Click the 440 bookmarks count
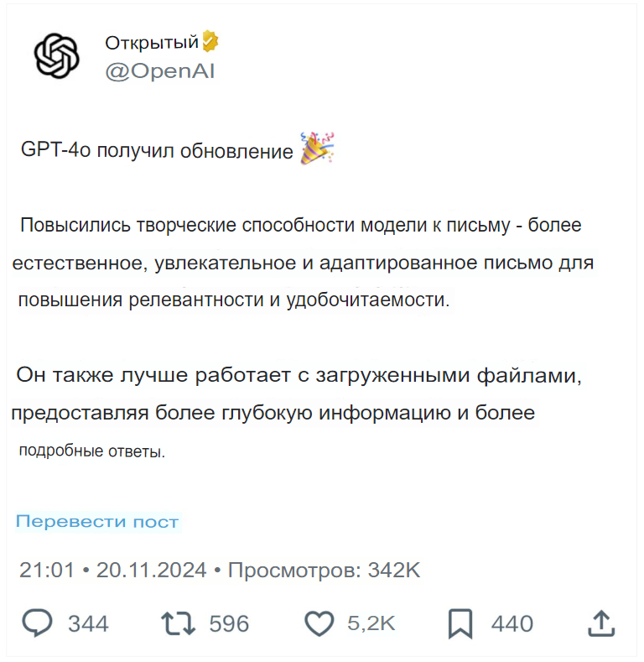The width and height of the screenshot is (644, 662). 512,623
